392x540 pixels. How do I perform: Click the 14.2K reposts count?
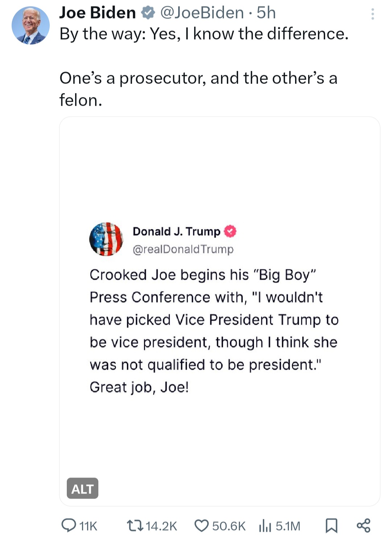(x=161, y=526)
